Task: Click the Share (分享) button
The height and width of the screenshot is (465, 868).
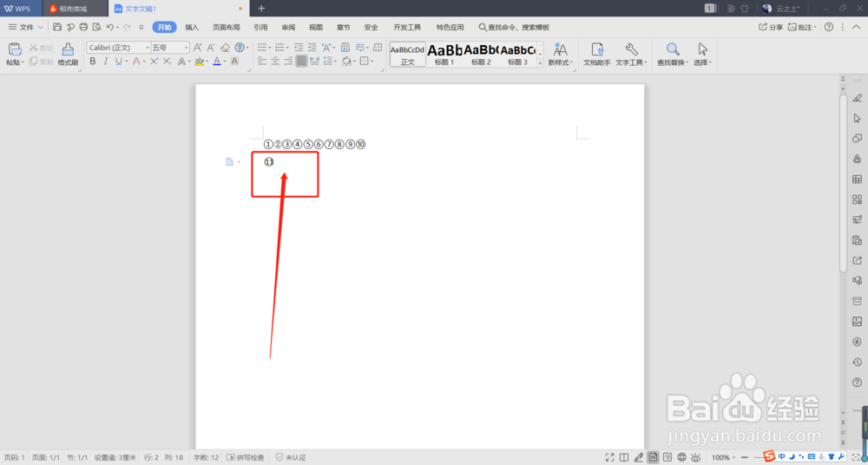Action: 771,27
